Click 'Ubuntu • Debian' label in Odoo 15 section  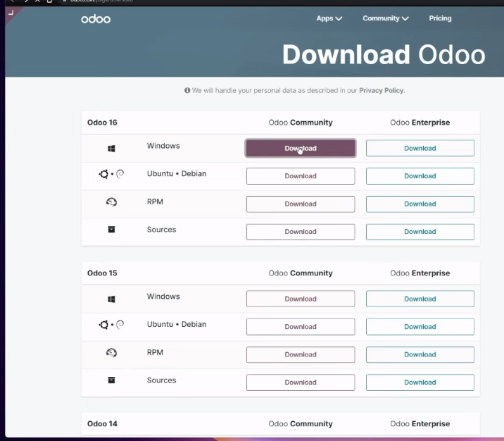[x=177, y=324]
